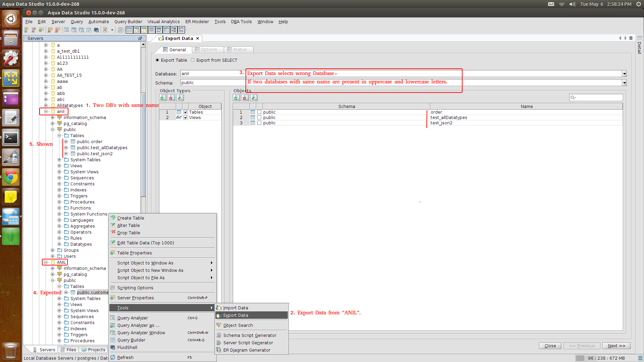The height and width of the screenshot is (362, 644).
Task: Launch Google Chrome from the dock
Action: coord(11,177)
